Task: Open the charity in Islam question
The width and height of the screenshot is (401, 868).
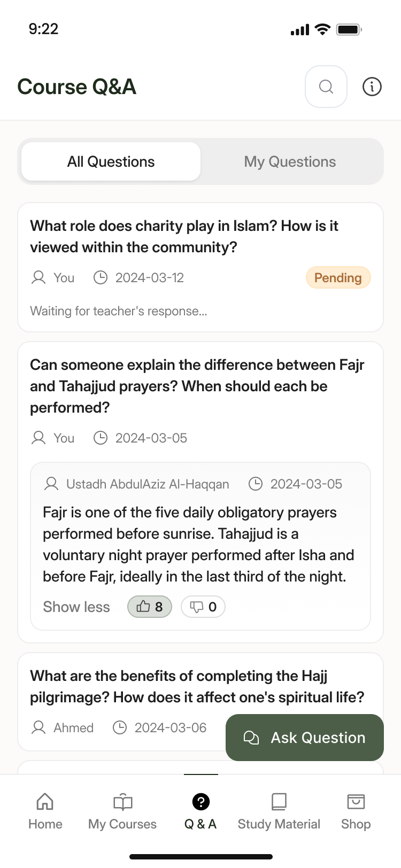Action: click(x=184, y=236)
